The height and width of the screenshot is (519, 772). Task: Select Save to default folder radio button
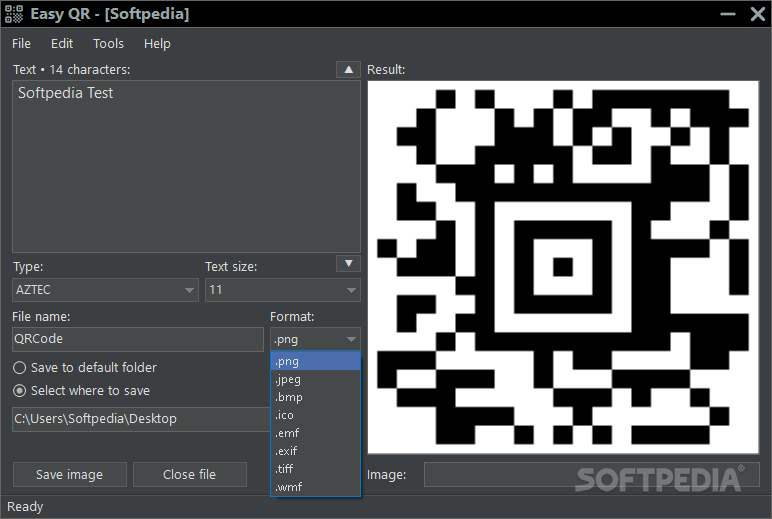(20, 368)
